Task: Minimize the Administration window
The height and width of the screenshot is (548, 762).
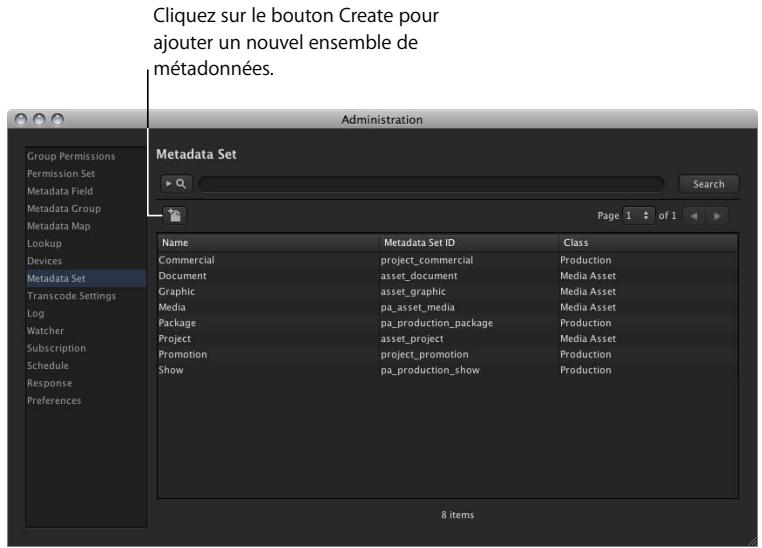Action: [39, 119]
